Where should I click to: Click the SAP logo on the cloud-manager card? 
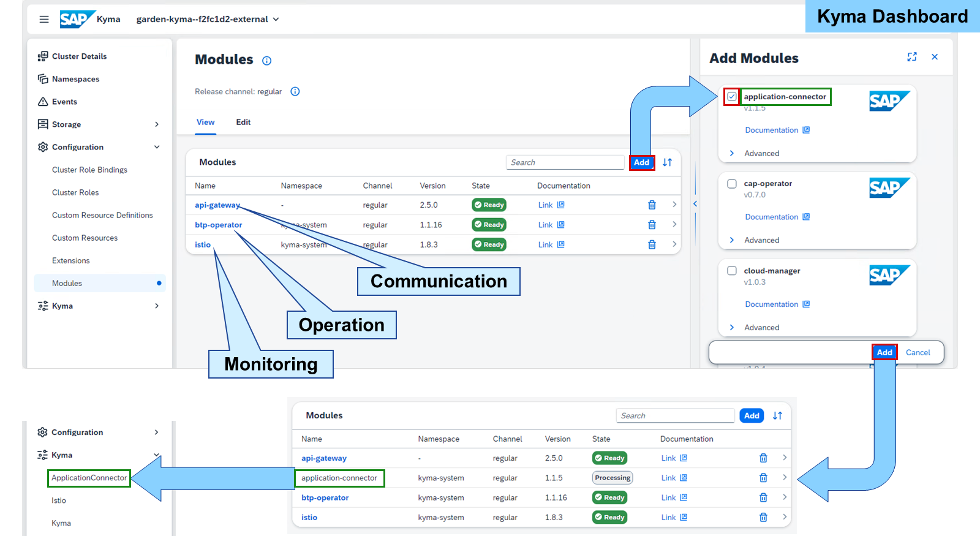[x=889, y=275]
